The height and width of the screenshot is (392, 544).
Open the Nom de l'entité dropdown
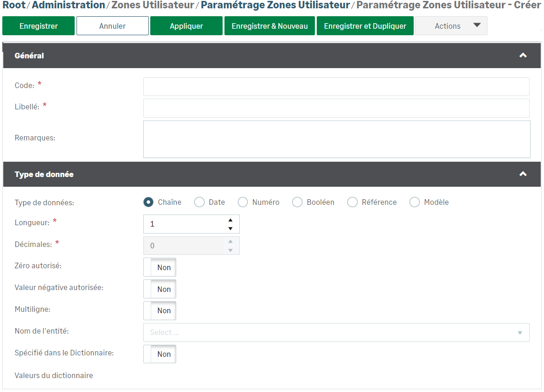coord(336,332)
